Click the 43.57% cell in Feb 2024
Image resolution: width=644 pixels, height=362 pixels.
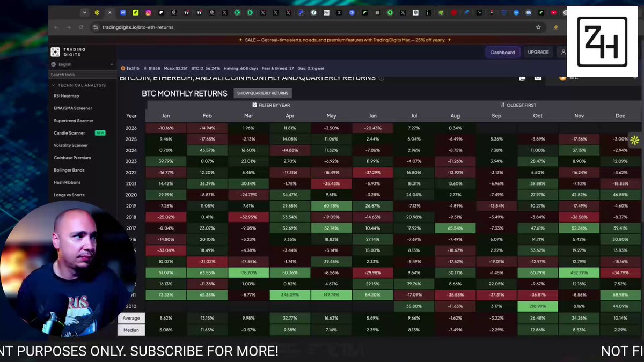(x=207, y=150)
